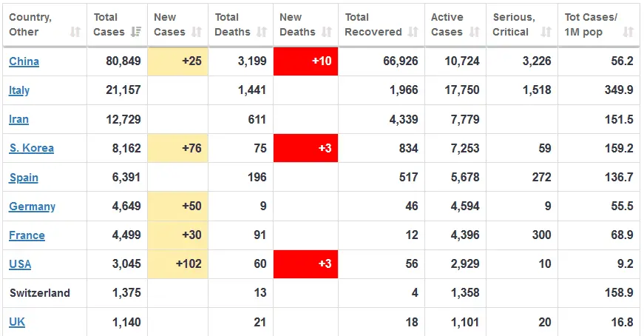
Task: Click Active Cases sort arrows icon
Action: pos(474,32)
